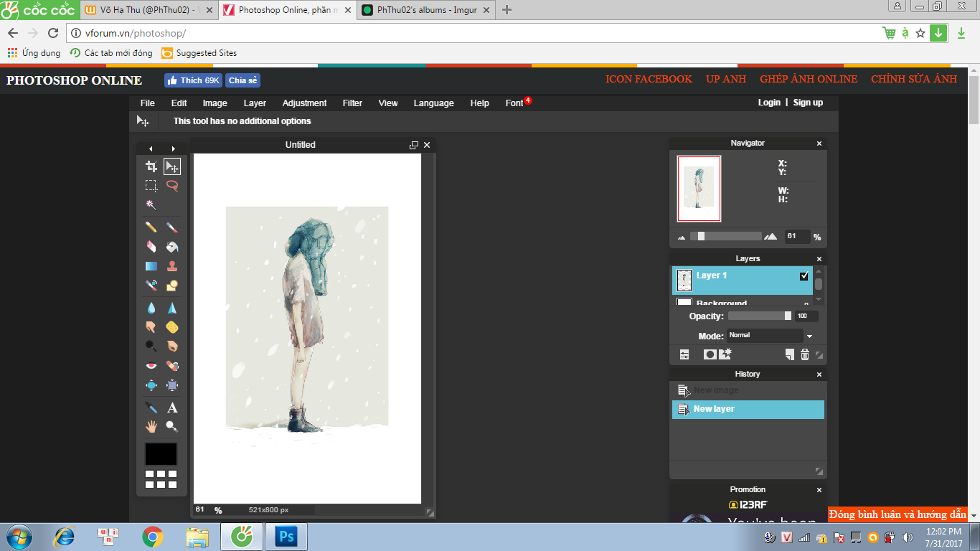Select the Zoom magnifier tool
This screenshot has height=551, width=980.
pyautogui.click(x=172, y=427)
